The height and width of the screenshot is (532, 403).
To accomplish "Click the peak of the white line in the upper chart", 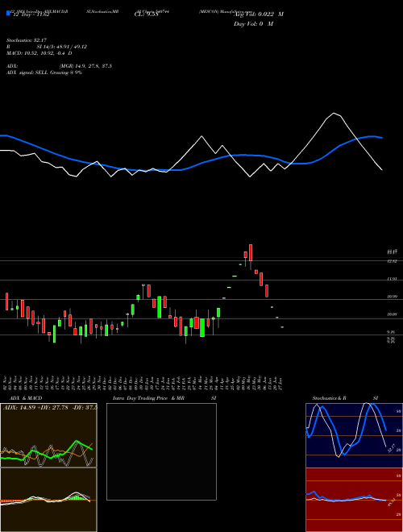I will (x=334, y=114).
